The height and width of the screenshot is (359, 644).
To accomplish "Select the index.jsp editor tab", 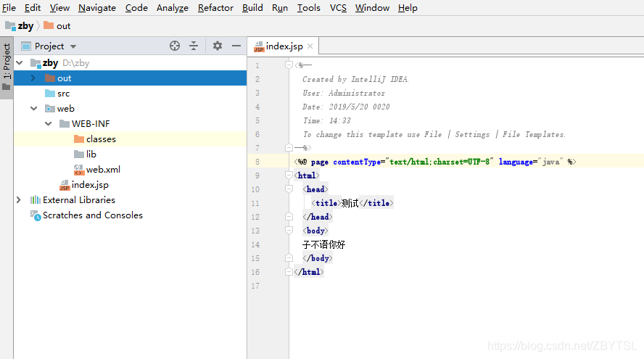I will tap(283, 46).
